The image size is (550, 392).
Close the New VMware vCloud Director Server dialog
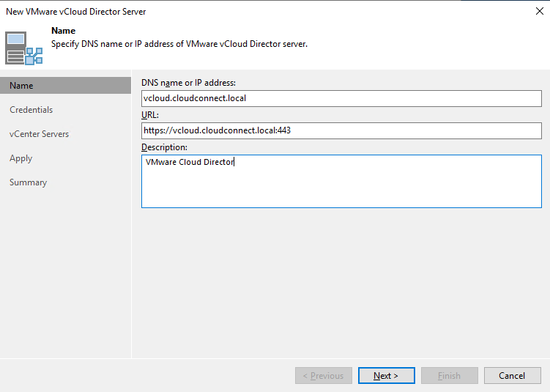click(x=540, y=11)
